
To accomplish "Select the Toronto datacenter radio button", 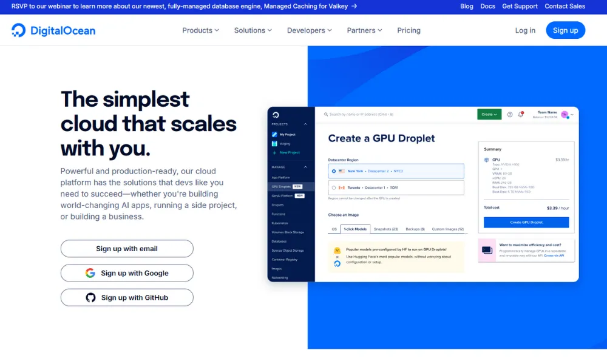I will point(334,187).
